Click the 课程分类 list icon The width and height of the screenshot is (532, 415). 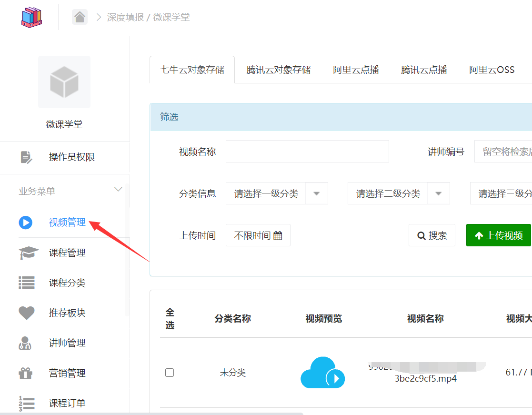coord(26,283)
